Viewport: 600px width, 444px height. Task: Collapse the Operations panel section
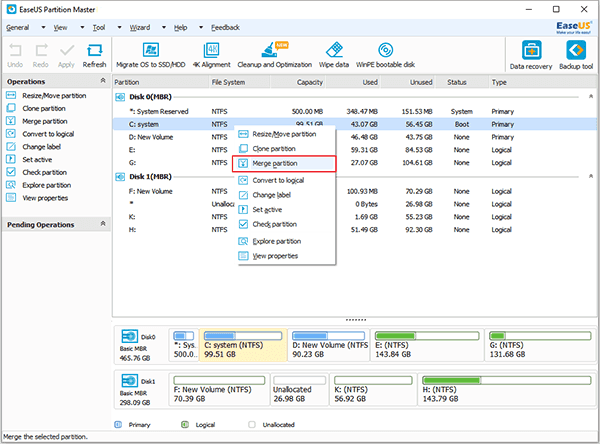coord(103,81)
